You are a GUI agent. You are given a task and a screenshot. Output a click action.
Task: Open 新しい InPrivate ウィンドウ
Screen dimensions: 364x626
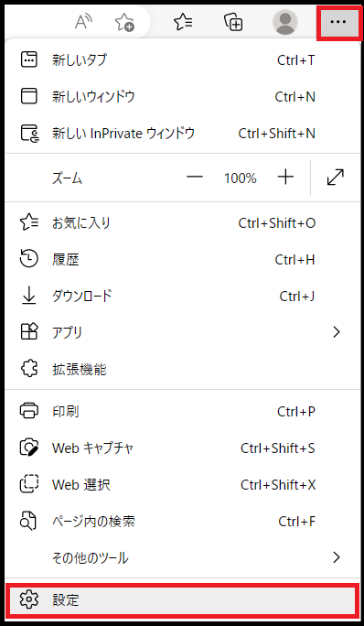click(x=182, y=133)
